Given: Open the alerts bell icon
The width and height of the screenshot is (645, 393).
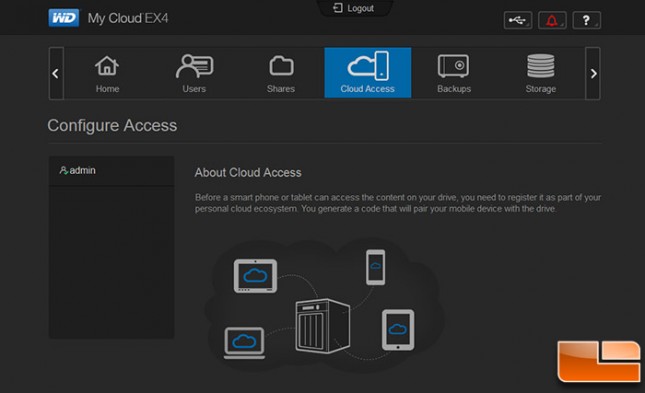Looking at the screenshot, I should tap(552, 20).
